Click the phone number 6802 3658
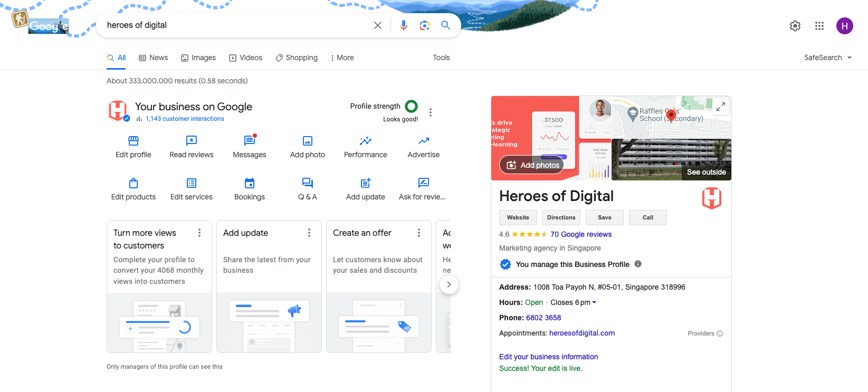This screenshot has width=868, height=392. pyautogui.click(x=543, y=318)
